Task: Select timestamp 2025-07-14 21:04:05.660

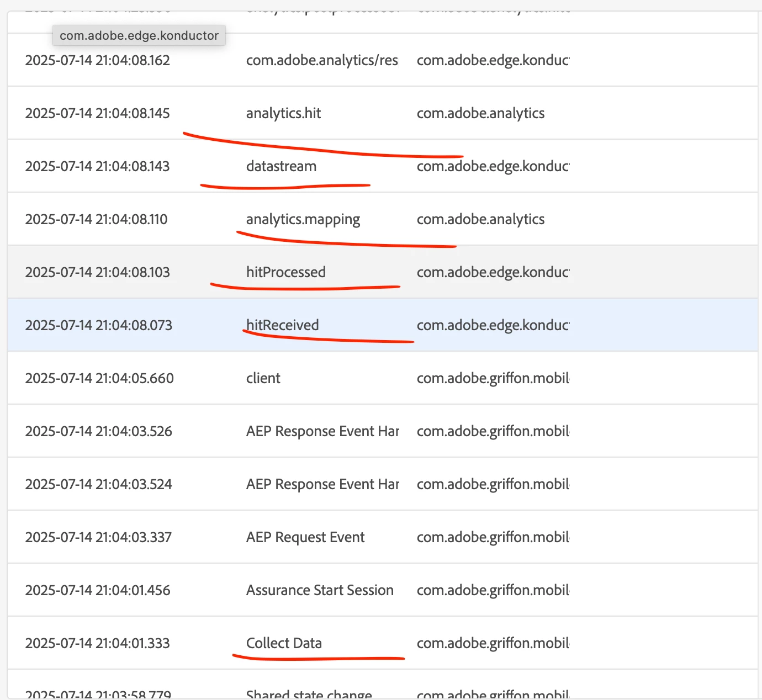Action: point(99,378)
